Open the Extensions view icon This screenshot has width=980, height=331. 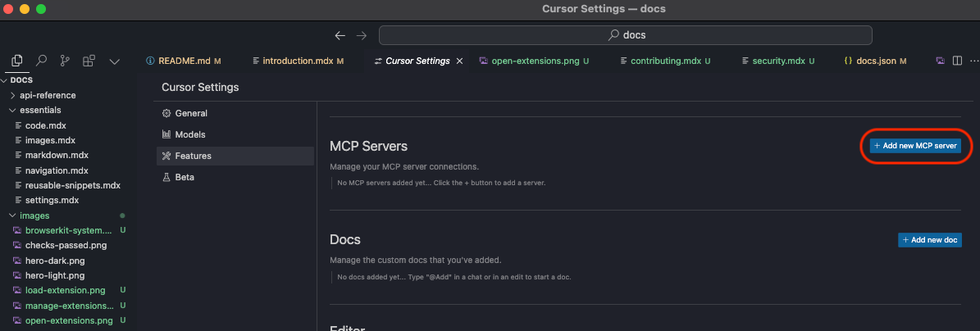(x=89, y=61)
